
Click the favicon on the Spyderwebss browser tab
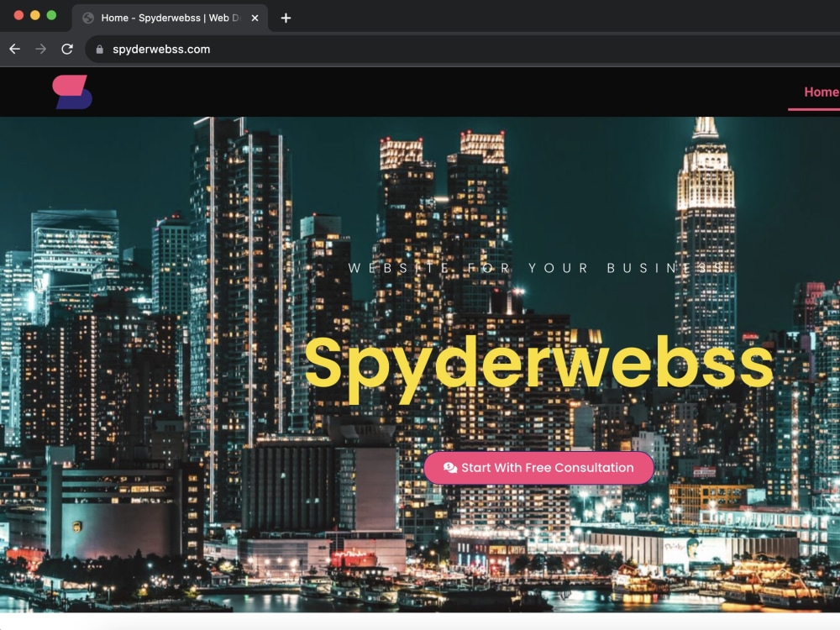[x=87, y=17]
